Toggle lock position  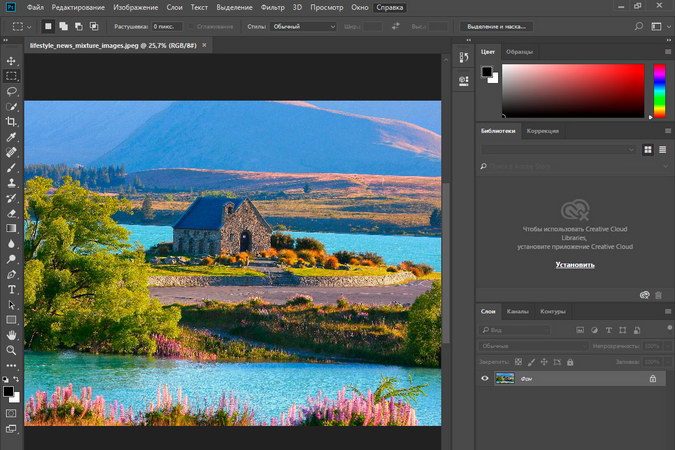544,362
